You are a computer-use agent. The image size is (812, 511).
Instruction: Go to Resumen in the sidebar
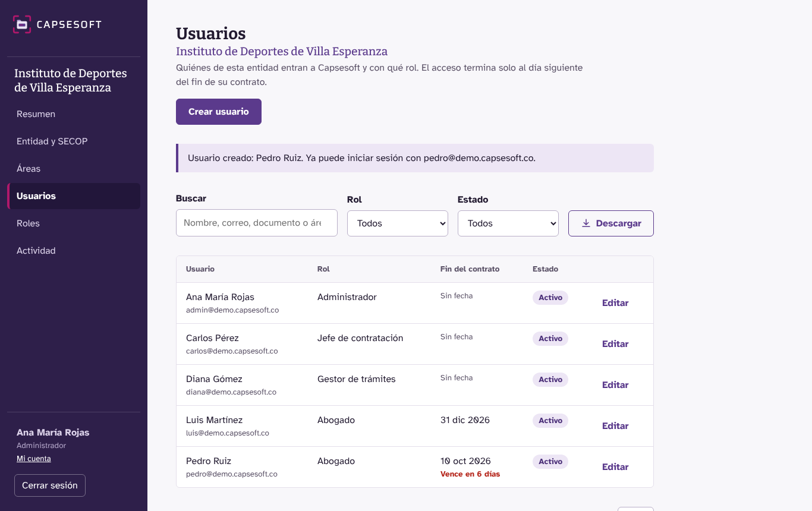click(74, 114)
